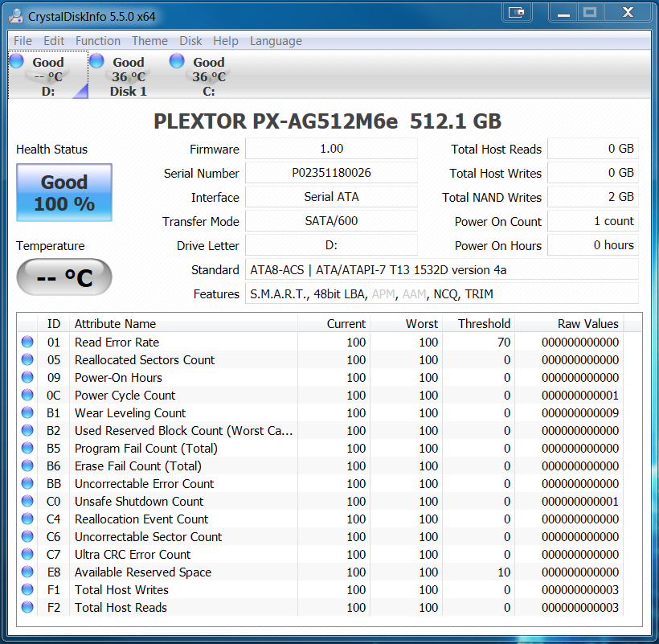Click the Threshold column header
The image size is (659, 644).
click(x=484, y=323)
